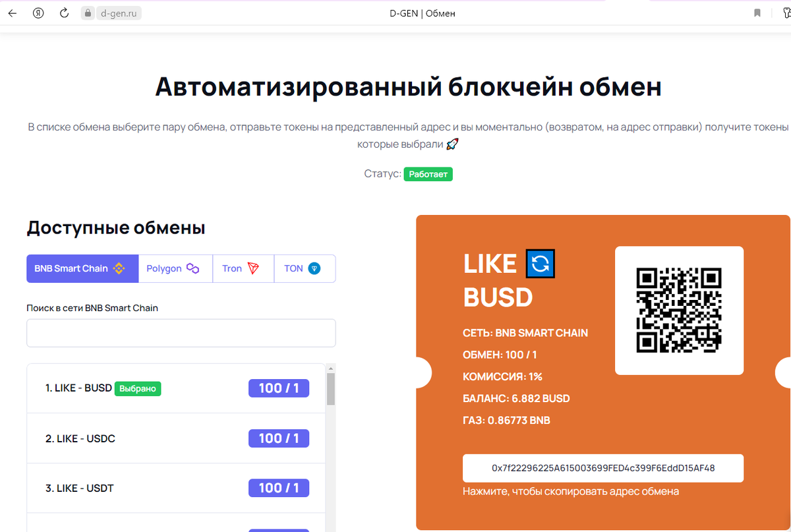Click the D-GEN | Обмен page title

(423, 13)
